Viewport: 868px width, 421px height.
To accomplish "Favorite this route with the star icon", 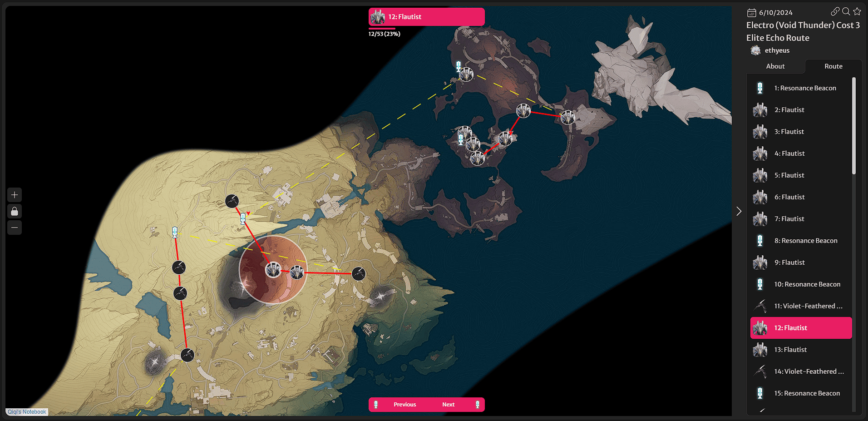I will click(857, 11).
